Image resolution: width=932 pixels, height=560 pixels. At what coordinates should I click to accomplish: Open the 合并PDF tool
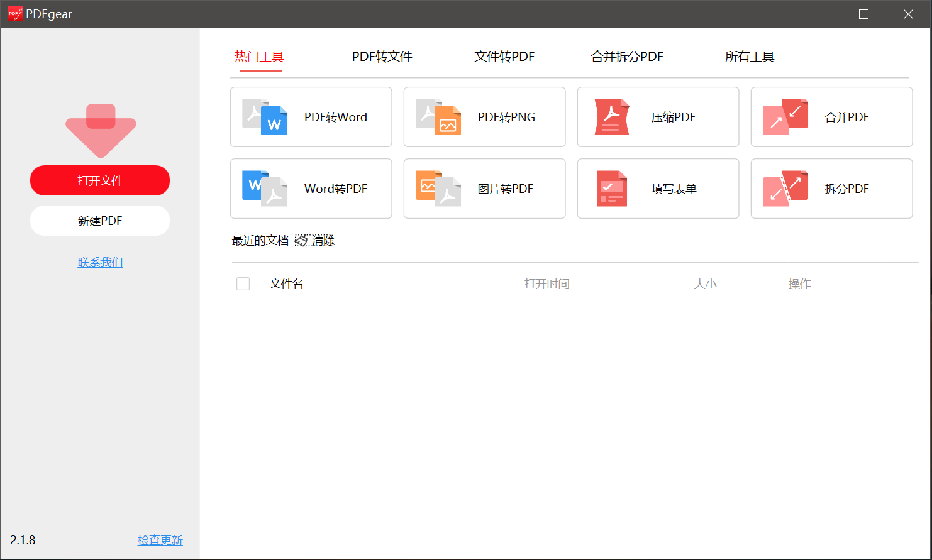point(831,117)
